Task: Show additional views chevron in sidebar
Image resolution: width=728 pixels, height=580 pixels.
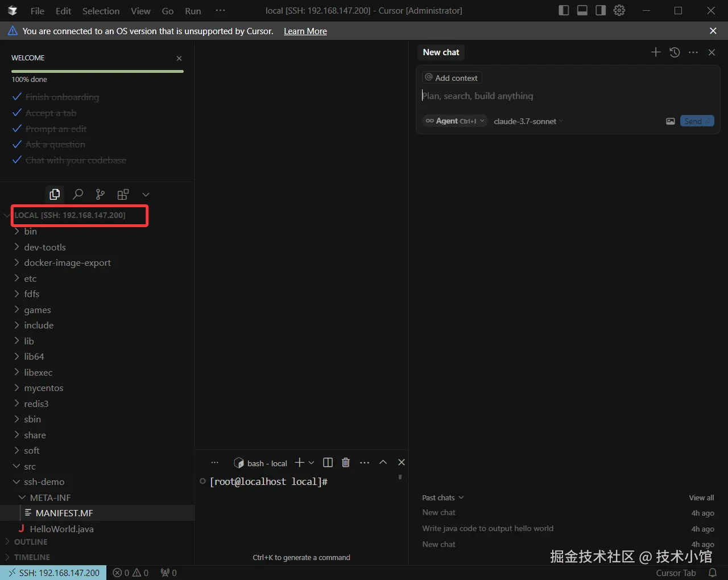Action: click(x=146, y=195)
